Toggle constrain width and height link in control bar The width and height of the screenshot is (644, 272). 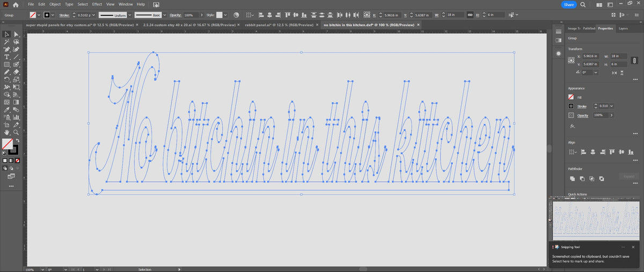pyautogui.click(x=470, y=15)
